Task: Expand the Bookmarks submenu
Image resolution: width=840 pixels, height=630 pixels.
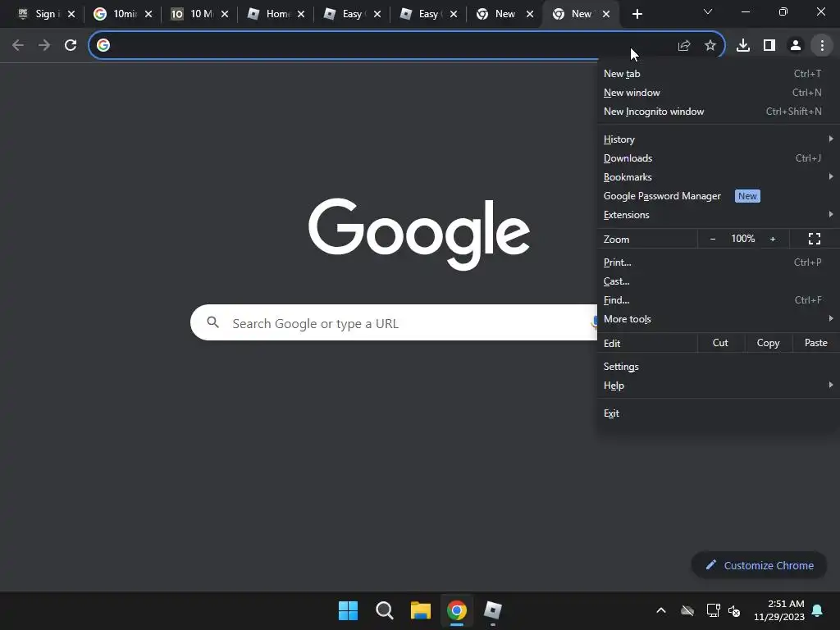Action: click(718, 177)
